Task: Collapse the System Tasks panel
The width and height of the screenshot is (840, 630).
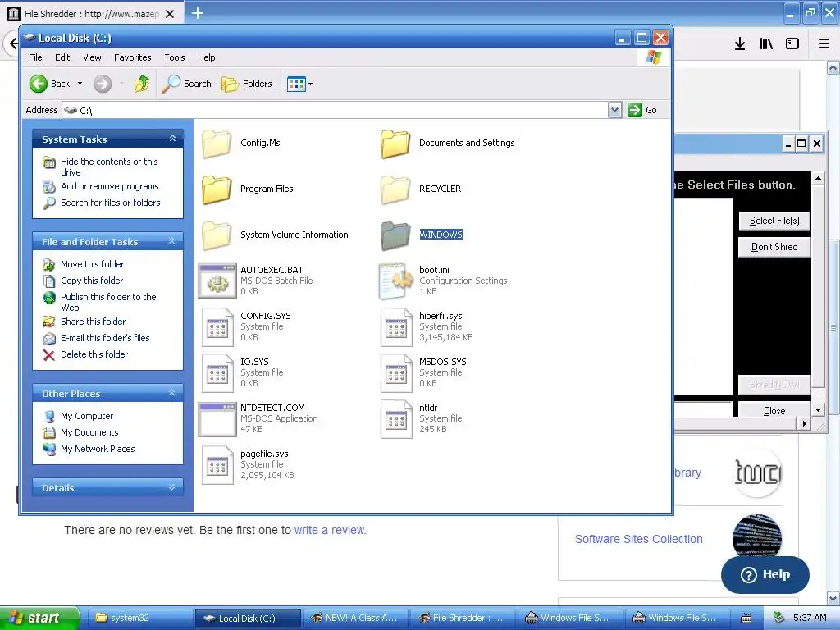Action: [x=172, y=139]
